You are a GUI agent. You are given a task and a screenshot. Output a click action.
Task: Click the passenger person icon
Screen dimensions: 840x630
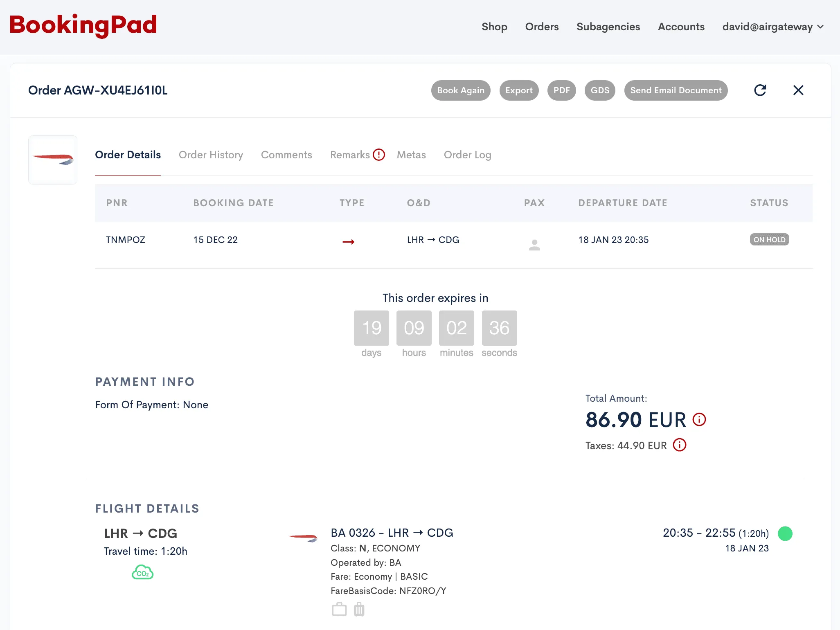(534, 244)
